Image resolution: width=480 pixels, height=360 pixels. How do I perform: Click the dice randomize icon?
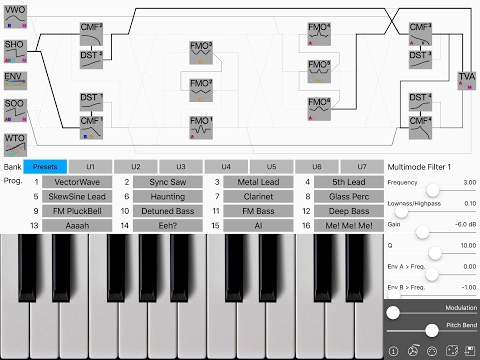[451, 351]
